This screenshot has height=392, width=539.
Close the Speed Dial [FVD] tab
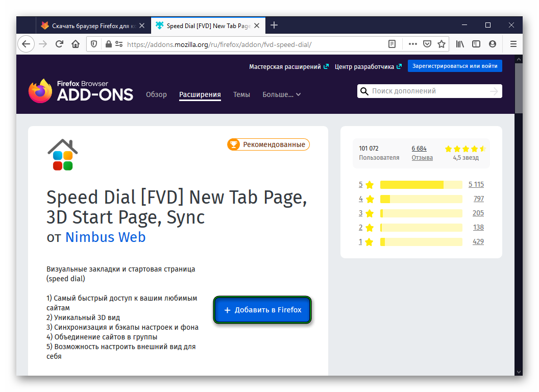(257, 26)
